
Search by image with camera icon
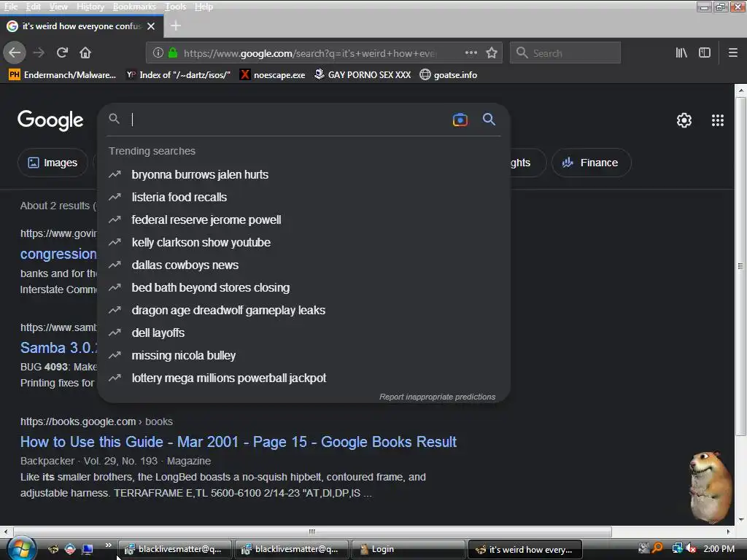click(460, 120)
